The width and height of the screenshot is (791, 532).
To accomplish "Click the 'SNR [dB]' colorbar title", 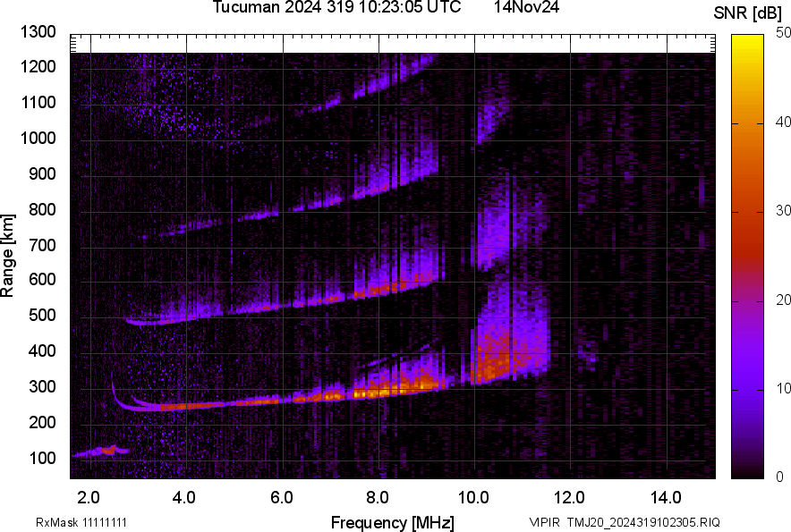I will pyautogui.click(x=747, y=13).
